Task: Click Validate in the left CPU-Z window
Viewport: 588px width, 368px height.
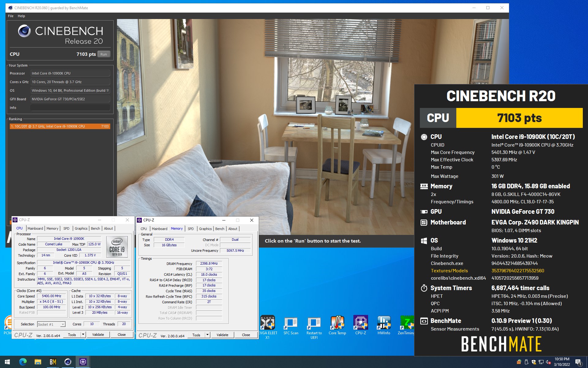Action: pyautogui.click(x=98, y=335)
